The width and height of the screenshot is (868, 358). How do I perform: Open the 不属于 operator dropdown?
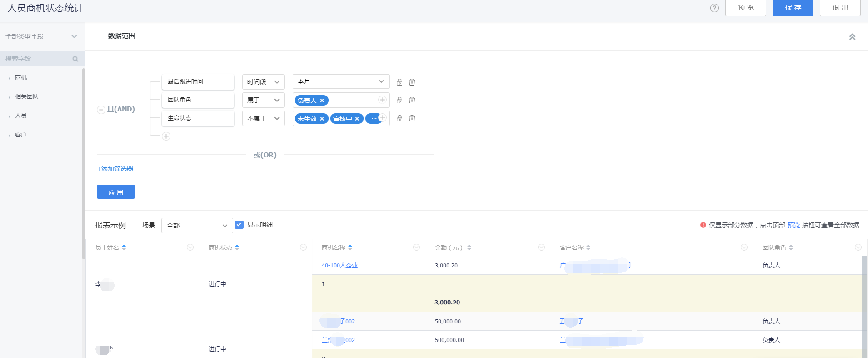(263, 118)
